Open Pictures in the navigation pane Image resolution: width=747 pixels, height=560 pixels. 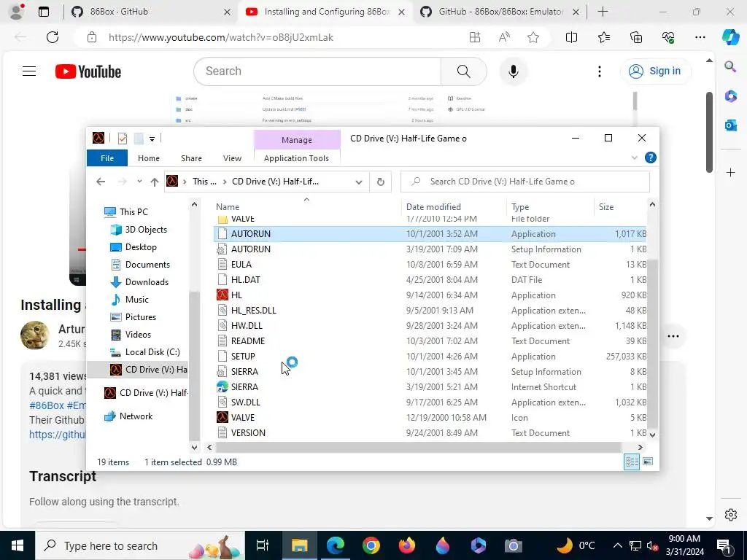141,317
